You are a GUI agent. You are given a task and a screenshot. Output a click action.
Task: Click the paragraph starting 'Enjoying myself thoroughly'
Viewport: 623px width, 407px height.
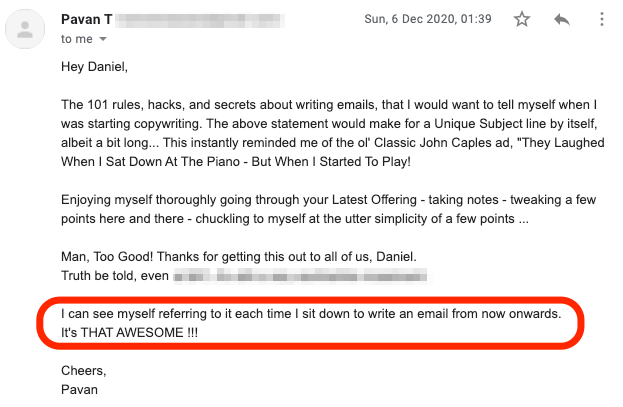[329, 209]
